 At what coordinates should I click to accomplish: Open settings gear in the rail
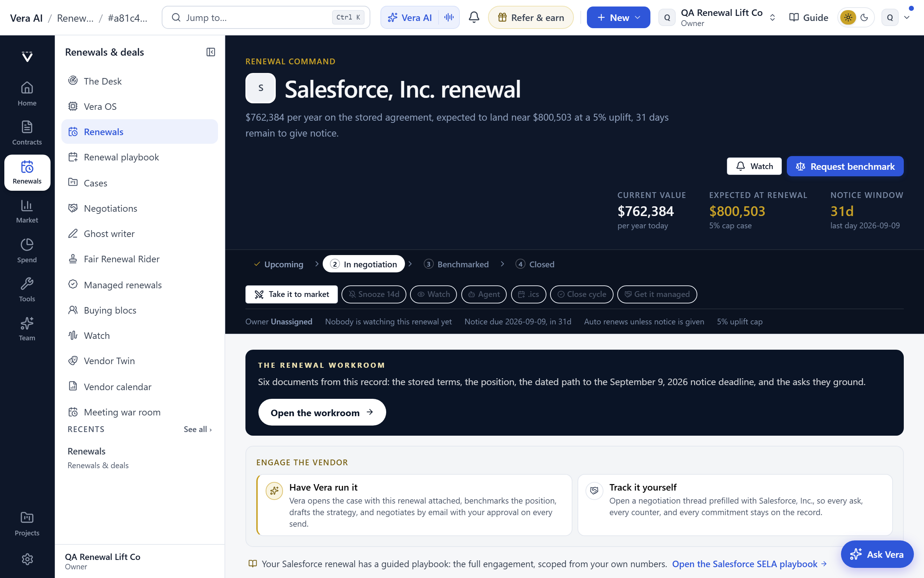pyautogui.click(x=27, y=559)
